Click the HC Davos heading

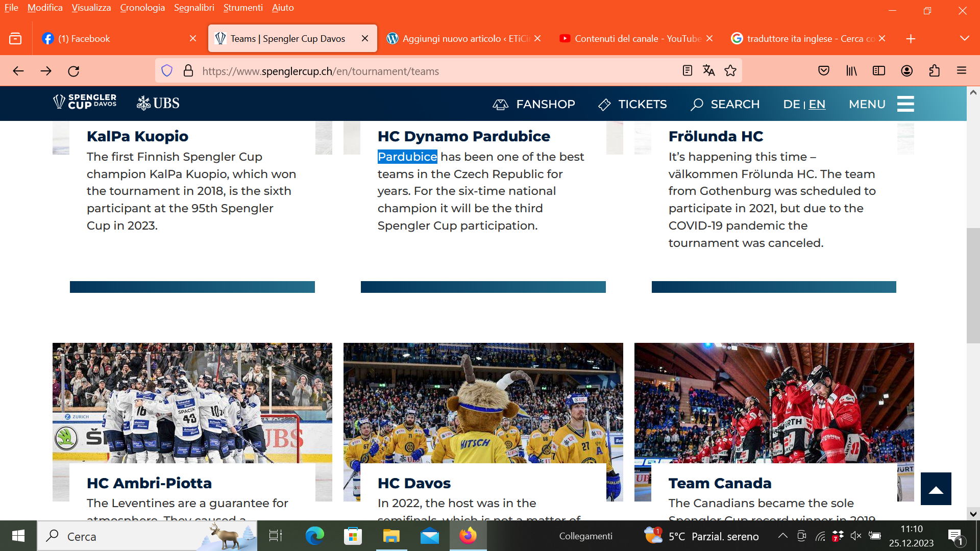[x=414, y=483]
